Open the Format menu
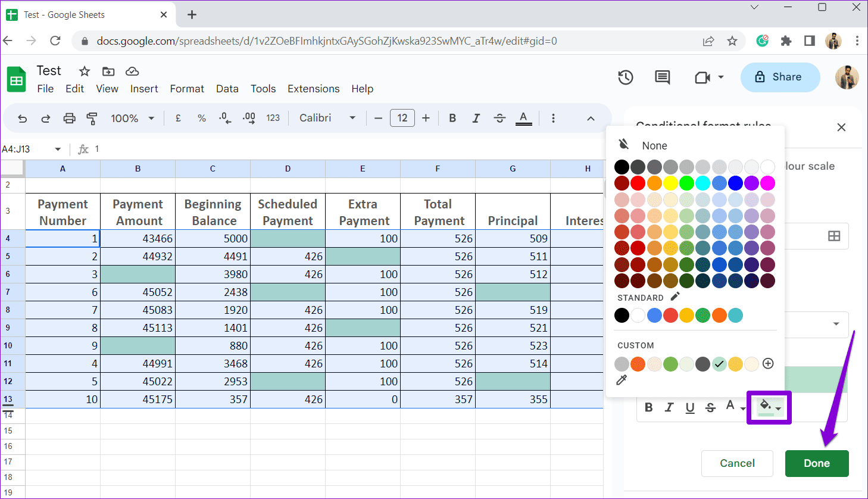This screenshot has height=499, width=868. [187, 89]
